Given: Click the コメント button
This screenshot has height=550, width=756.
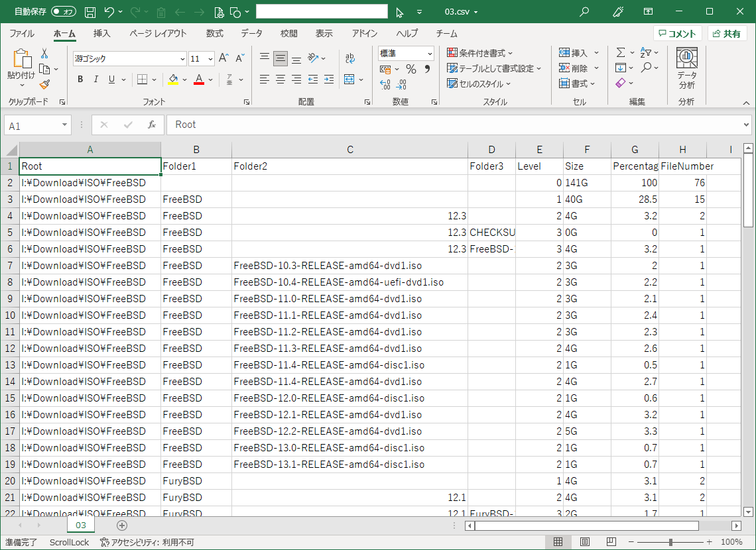Looking at the screenshot, I should coord(677,33).
